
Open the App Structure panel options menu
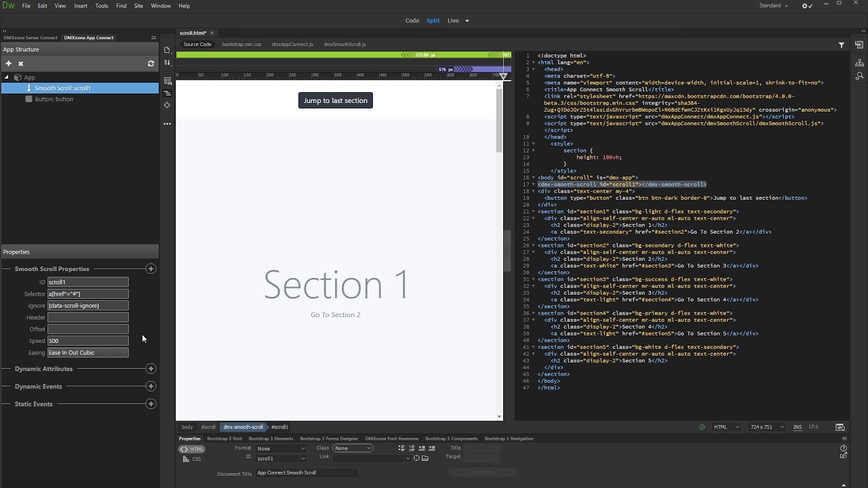153,38
